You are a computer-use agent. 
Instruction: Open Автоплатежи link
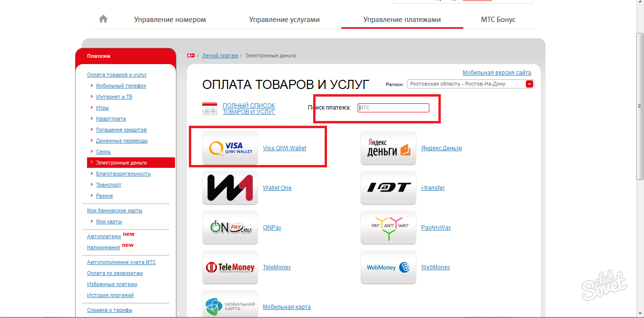(104, 236)
